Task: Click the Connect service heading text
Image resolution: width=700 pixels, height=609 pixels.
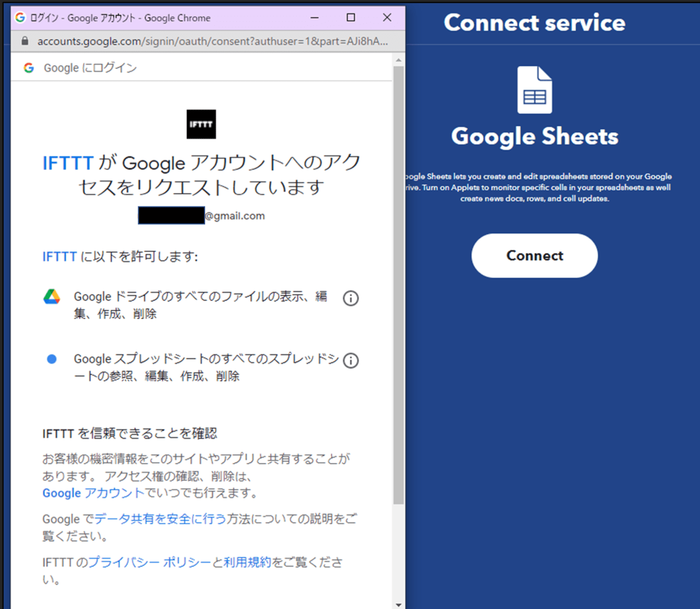Action: 534,23
